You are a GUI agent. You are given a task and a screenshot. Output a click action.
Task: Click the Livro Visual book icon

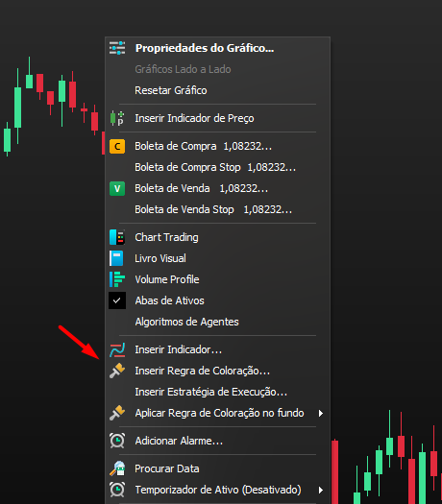click(116, 258)
